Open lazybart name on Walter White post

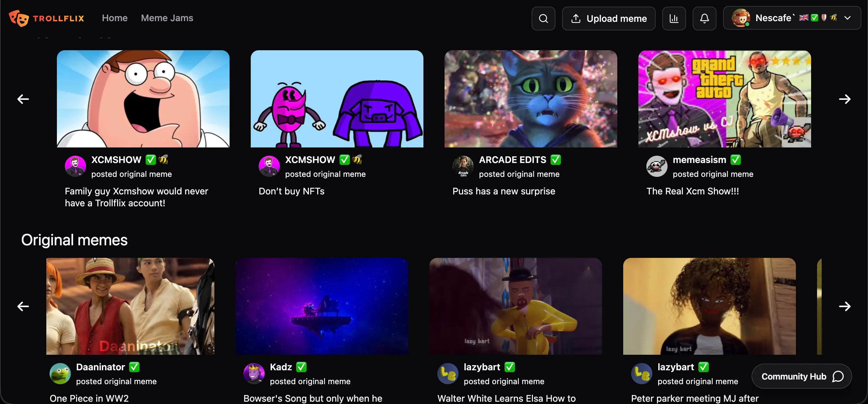point(482,367)
